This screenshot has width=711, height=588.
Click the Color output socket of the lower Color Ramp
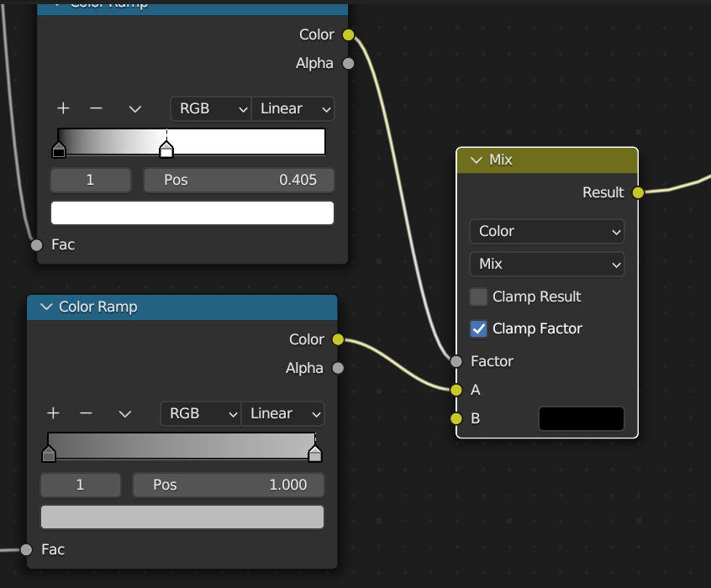coord(338,339)
